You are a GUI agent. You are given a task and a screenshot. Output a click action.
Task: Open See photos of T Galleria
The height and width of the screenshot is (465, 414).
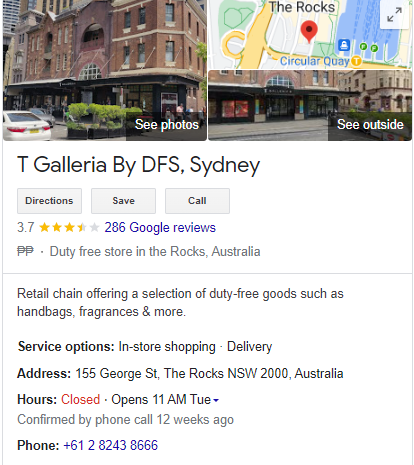[166, 125]
